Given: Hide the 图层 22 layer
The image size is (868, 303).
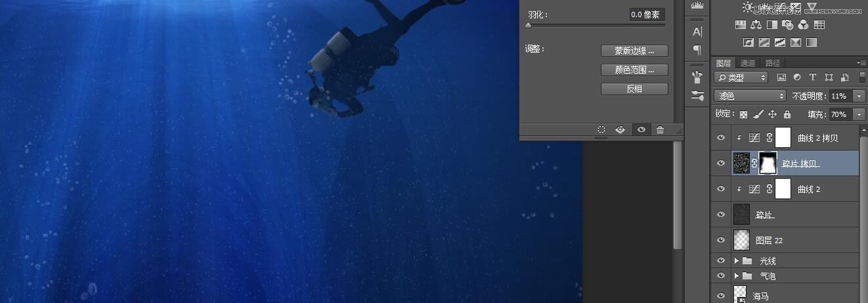Looking at the screenshot, I should point(721,240).
